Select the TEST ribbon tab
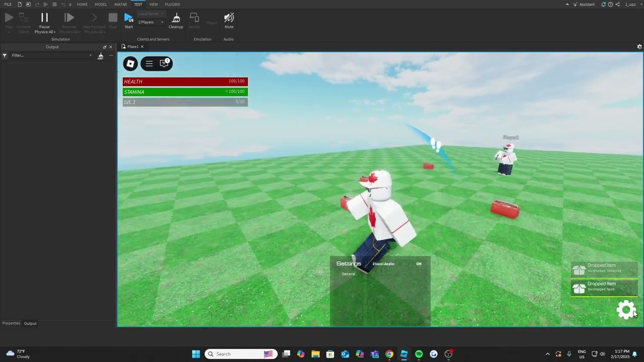Screen dimensions: 644x362 (x=138, y=5)
